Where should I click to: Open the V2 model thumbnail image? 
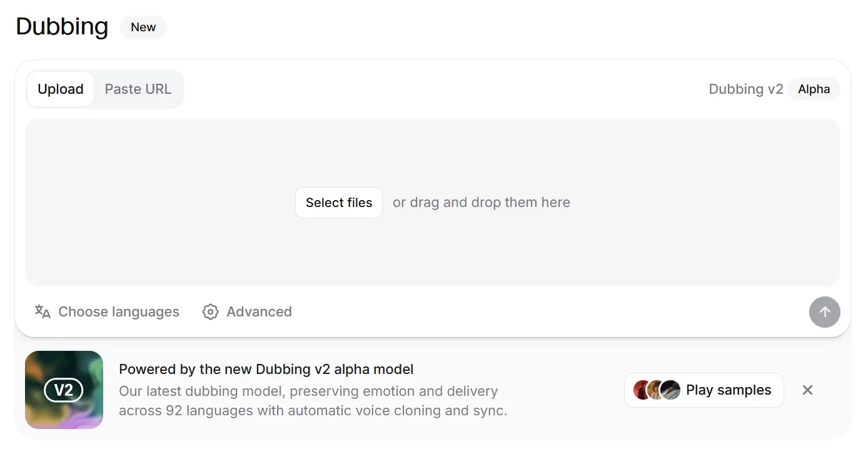(x=64, y=390)
